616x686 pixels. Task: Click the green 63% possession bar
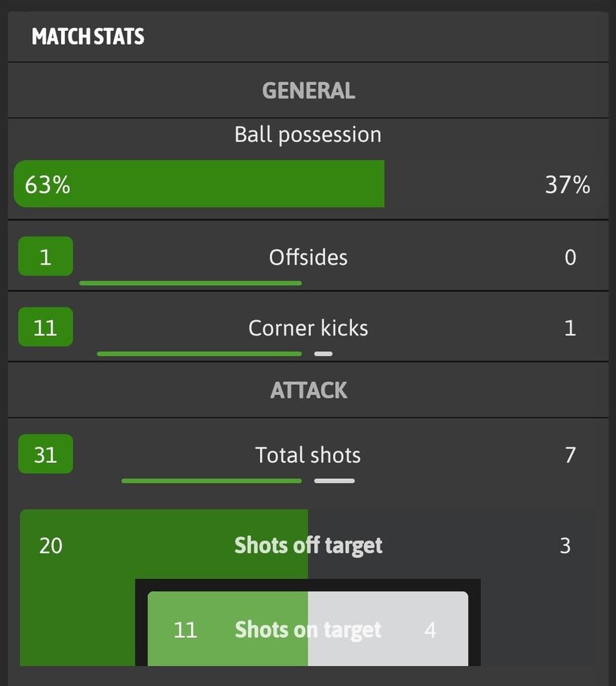pyautogui.click(x=199, y=184)
